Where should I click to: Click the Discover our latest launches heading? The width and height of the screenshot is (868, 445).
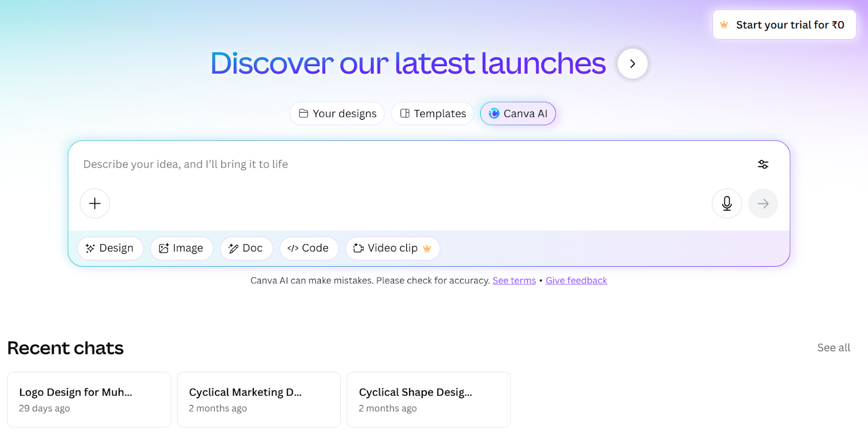[408, 63]
